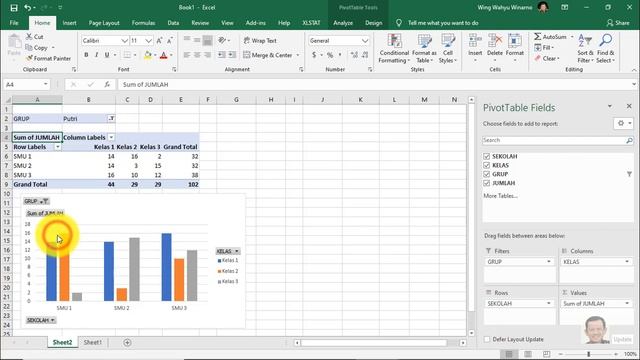Open the SEKOLAH axis field button on chart
The height and width of the screenshot is (360, 640).
pyautogui.click(x=41, y=320)
